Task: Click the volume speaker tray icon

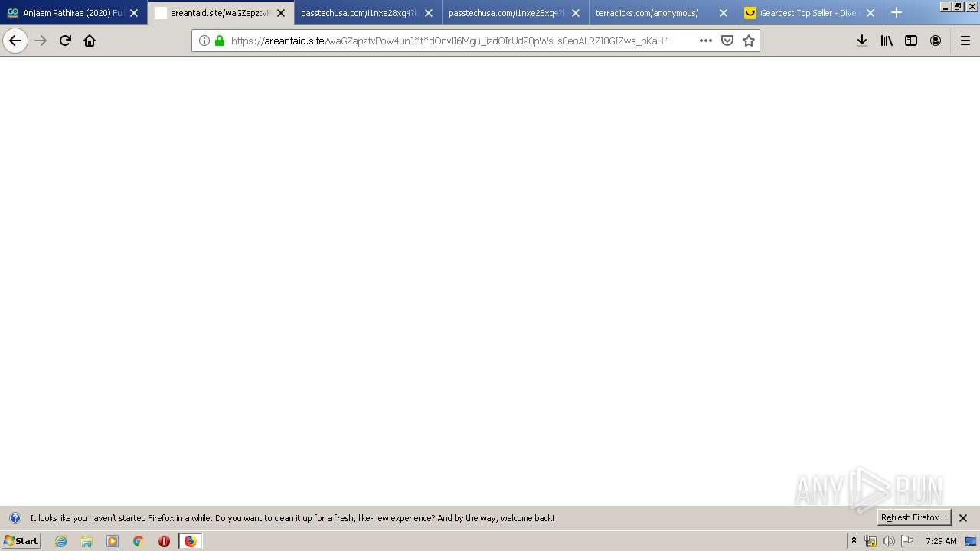Action: [889, 541]
